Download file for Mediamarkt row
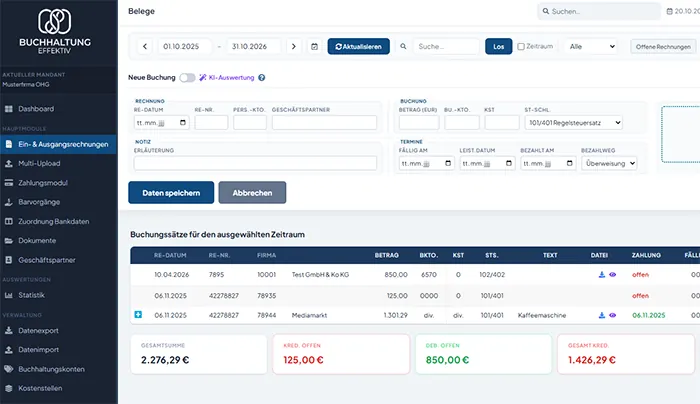 pos(602,315)
